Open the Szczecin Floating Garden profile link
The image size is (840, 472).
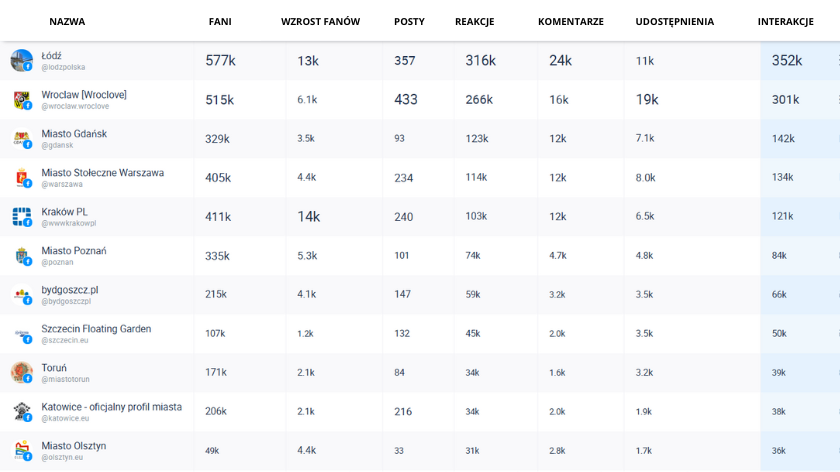click(x=96, y=329)
